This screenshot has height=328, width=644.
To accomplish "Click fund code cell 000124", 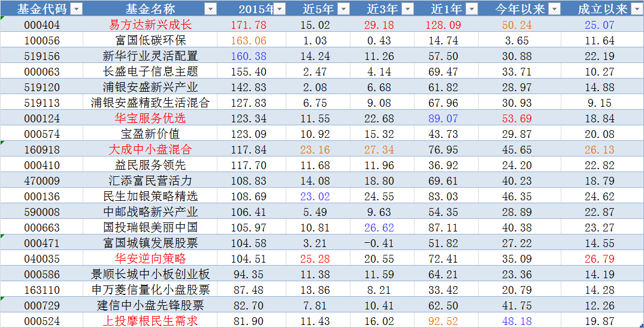I will [42, 119].
